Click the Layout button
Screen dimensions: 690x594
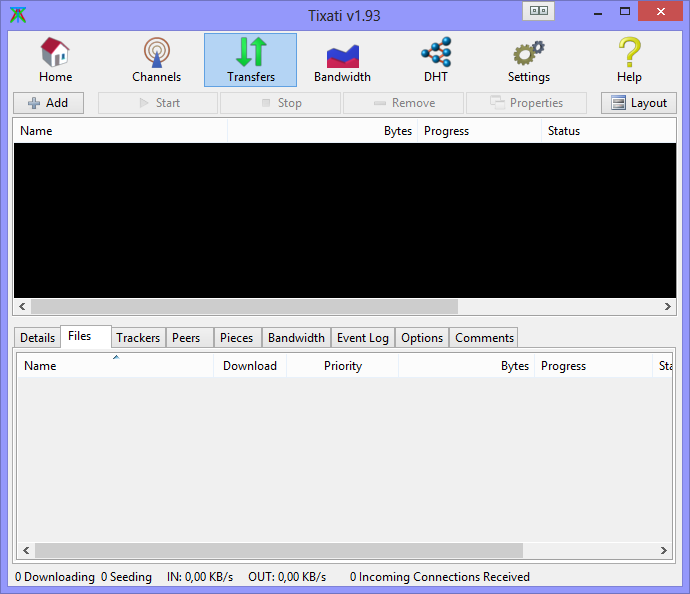pyautogui.click(x=638, y=103)
